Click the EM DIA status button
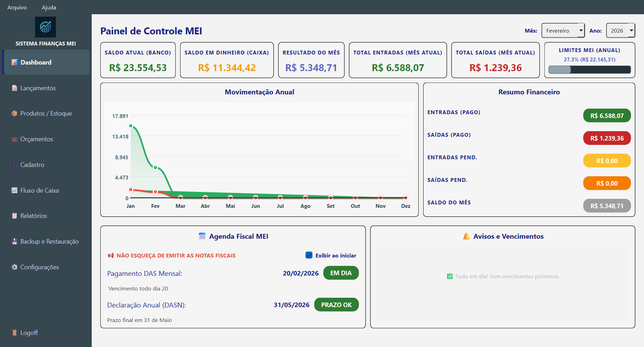Screen dimensions: 644x347 (x=341, y=273)
